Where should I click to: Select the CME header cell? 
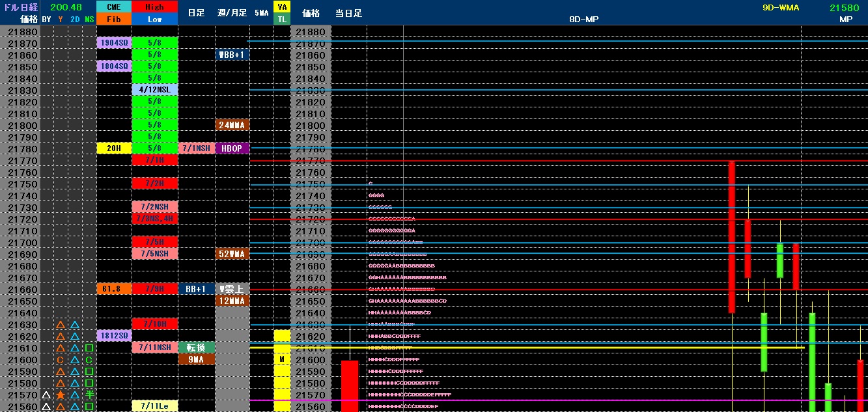click(114, 7)
